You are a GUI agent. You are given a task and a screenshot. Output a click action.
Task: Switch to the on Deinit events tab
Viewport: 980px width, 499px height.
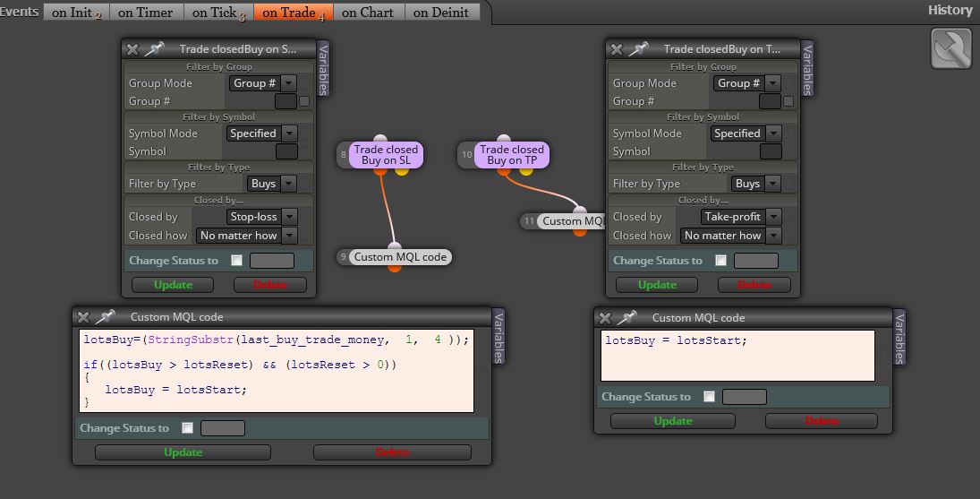[x=441, y=12]
